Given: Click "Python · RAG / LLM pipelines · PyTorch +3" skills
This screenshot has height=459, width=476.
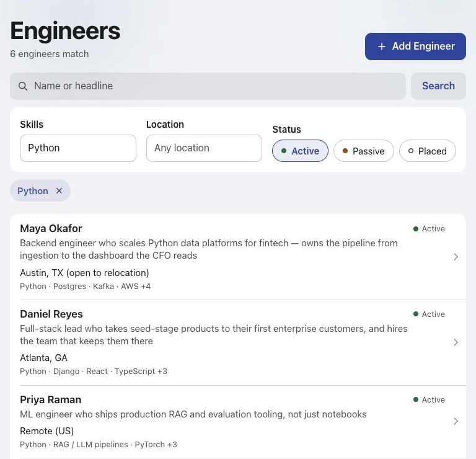Looking at the screenshot, I should (99, 445).
